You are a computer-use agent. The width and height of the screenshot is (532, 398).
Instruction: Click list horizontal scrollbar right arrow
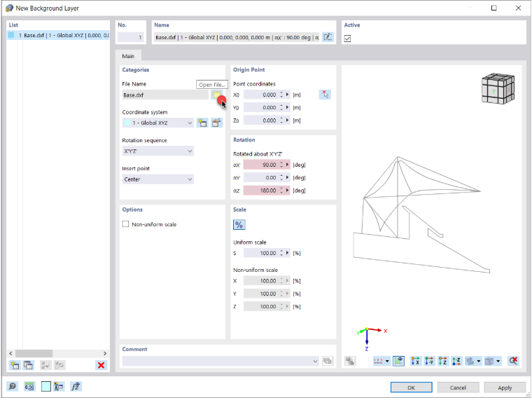click(x=105, y=353)
